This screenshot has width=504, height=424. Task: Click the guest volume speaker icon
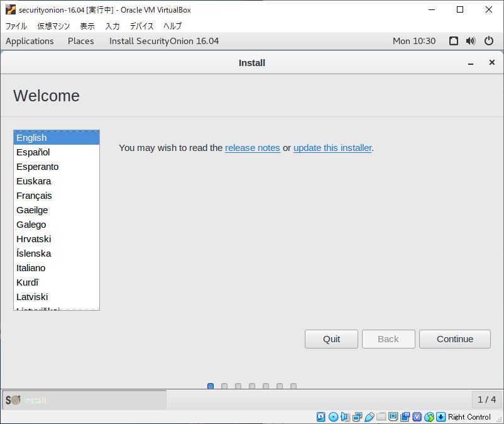471,41
